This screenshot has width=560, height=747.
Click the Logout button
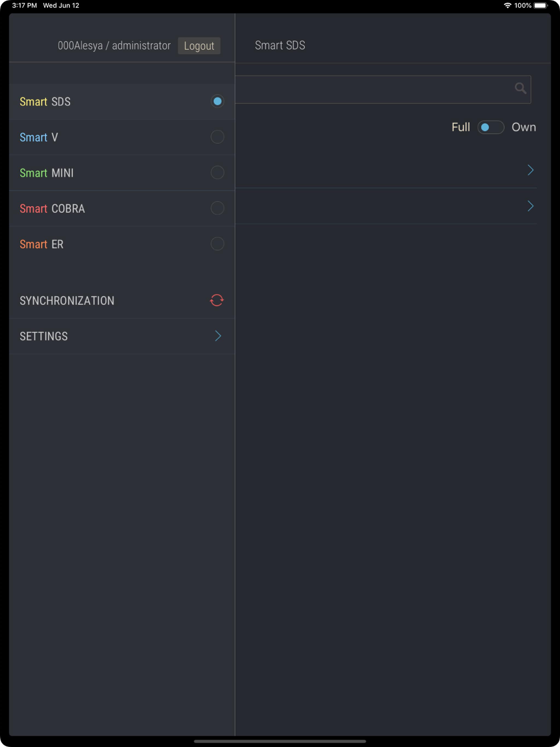(199, 46)
